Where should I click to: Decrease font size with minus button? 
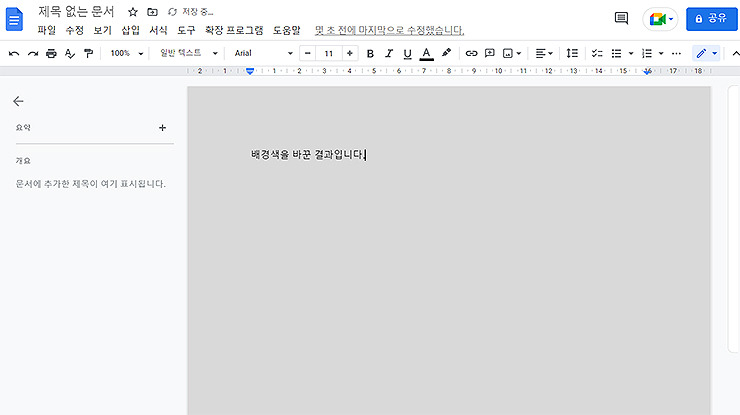click(x=308, y=53)
